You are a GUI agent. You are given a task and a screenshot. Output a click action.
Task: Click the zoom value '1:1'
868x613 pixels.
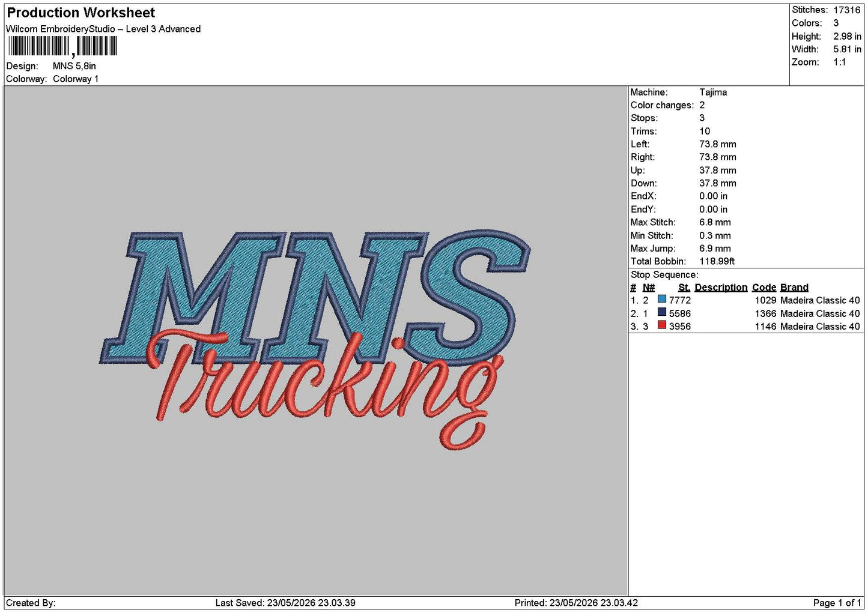click(839, 62)
